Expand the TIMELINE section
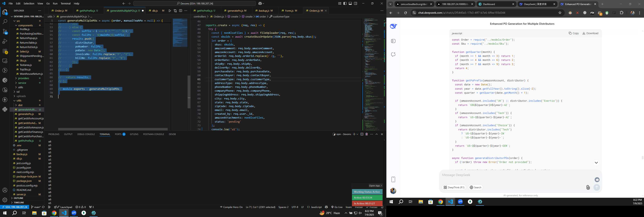 [x=19, y=203]
